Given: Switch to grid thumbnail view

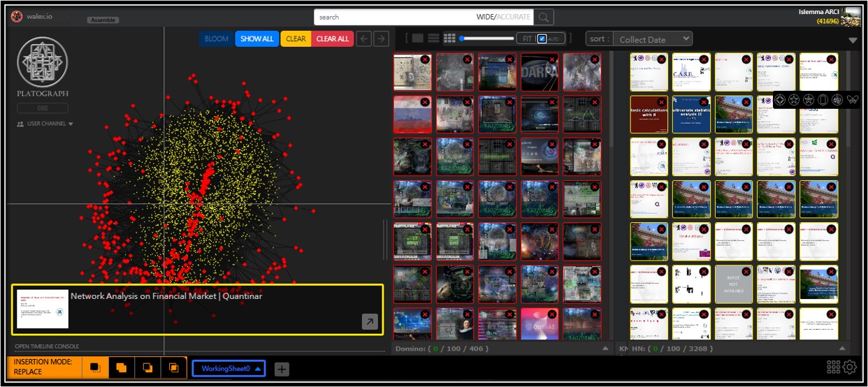Looking at the screenshot, I should point(450,38).
